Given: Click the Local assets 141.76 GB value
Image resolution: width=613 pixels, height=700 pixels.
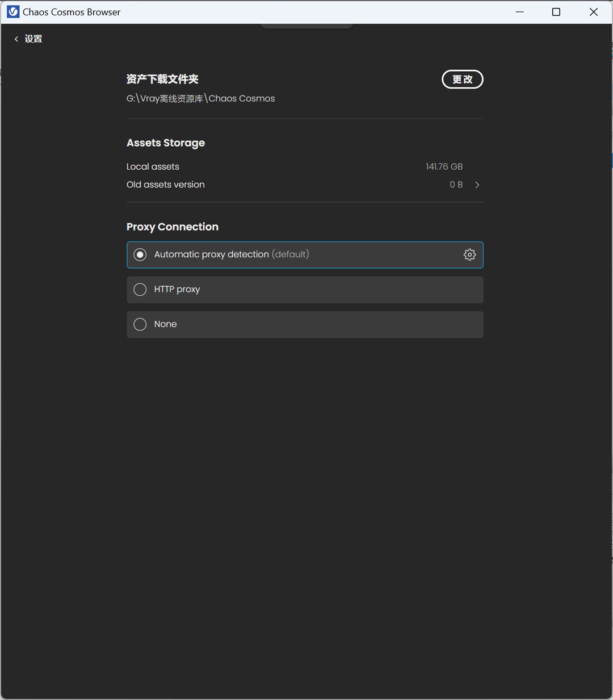Looking at the screenshot, I should [444, 166].
